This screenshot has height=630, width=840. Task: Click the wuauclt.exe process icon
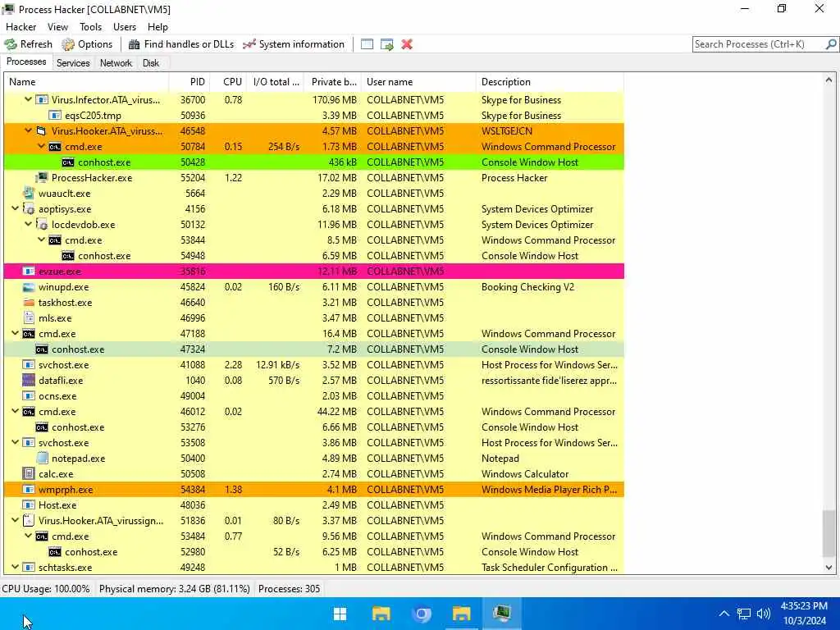point(29,193)
